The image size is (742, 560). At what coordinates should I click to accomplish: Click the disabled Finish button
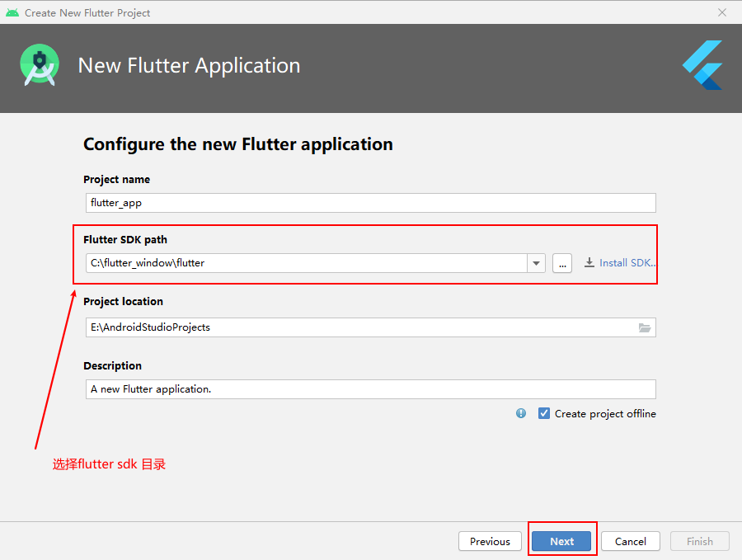coord(699,541)
